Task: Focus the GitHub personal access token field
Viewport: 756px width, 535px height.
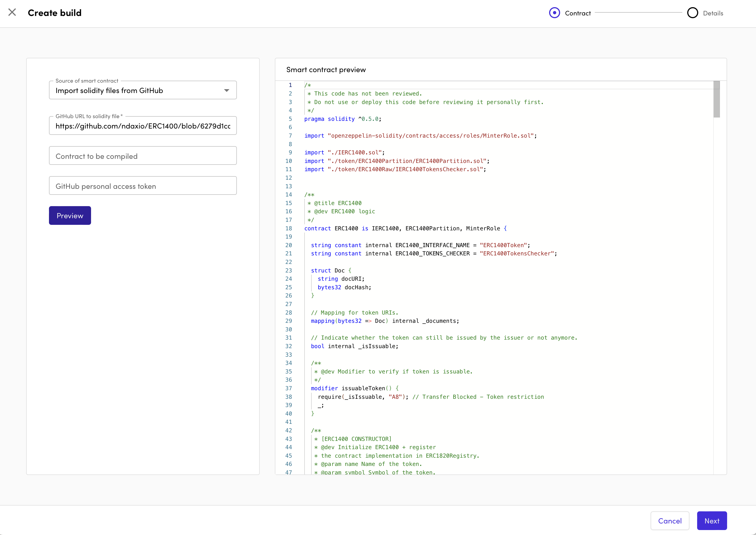Action: pos(143,186)
